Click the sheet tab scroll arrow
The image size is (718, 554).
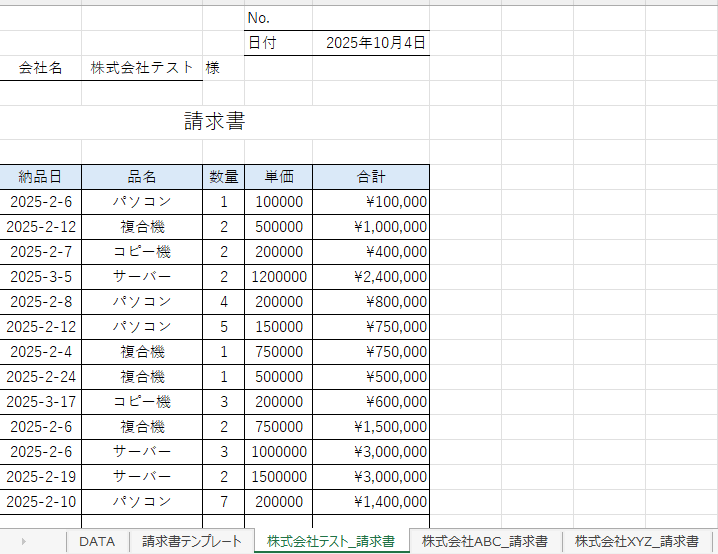point(23,541)
